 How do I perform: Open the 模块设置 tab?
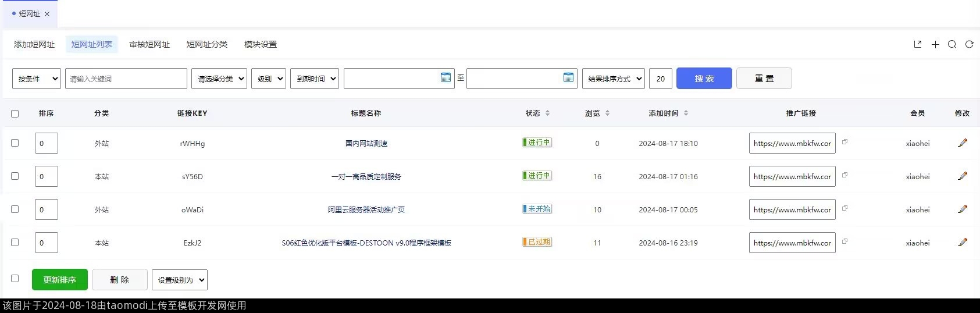coord(260,44)
